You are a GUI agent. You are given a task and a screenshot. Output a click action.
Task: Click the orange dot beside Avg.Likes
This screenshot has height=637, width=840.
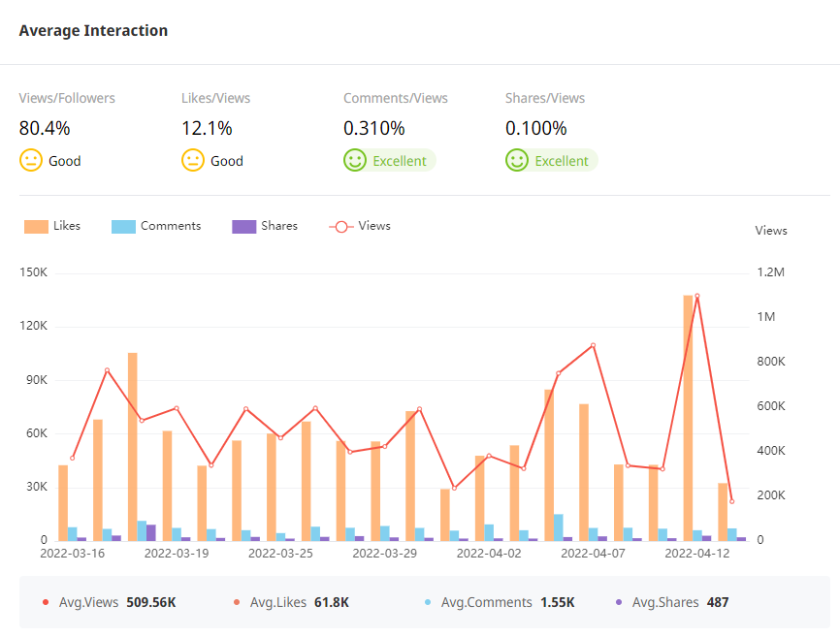[237, 603]
